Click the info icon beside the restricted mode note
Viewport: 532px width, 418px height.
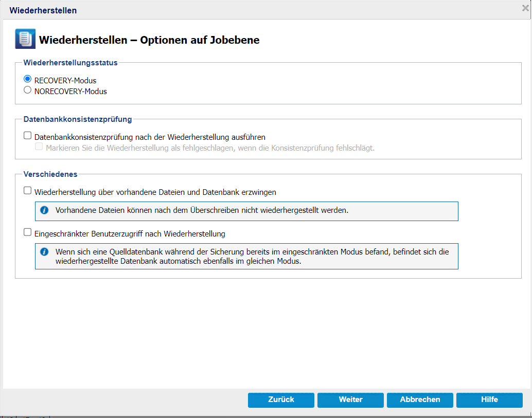click(44, 252)
